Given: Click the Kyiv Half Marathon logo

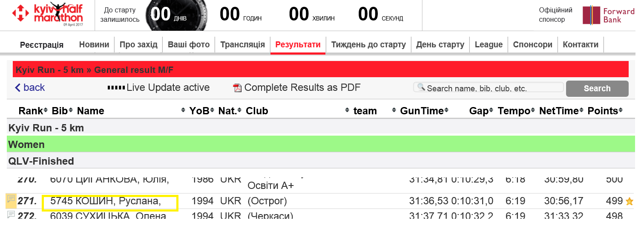Looking at the screenshot, I should tap(47, 15).
